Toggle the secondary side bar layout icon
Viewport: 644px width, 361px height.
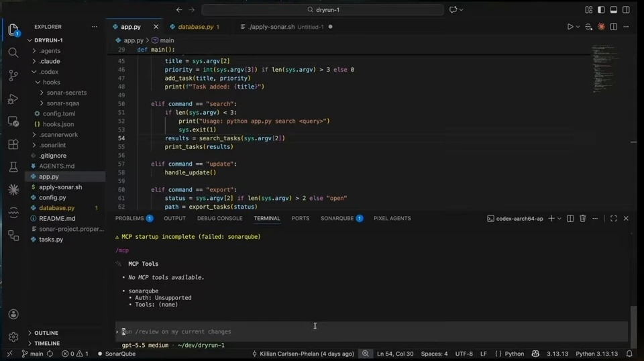tap(626, 9)
